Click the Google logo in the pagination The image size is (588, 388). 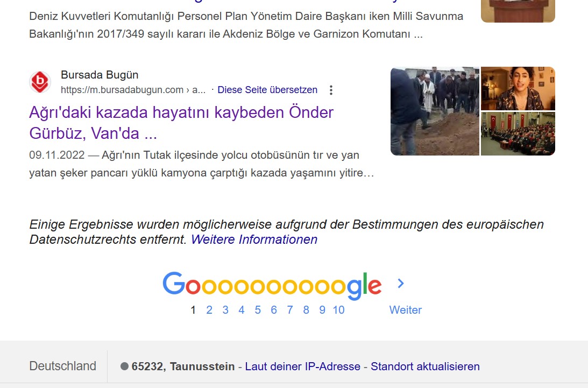click(272, 286)
